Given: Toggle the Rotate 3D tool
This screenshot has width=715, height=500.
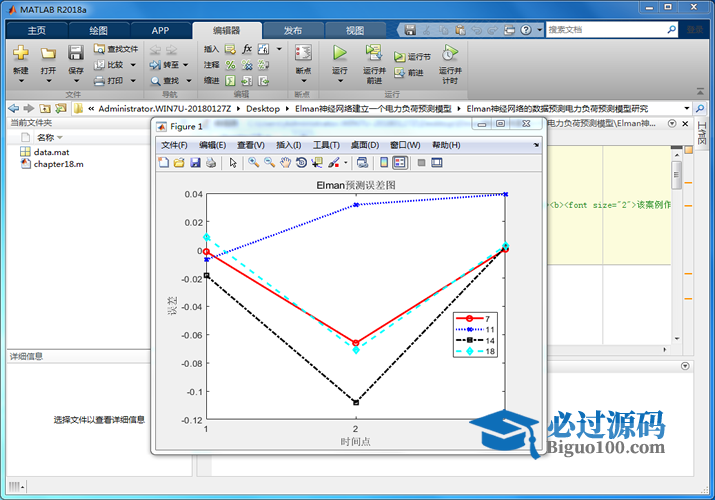Looking at the screenshot, I should coord(301,162).
